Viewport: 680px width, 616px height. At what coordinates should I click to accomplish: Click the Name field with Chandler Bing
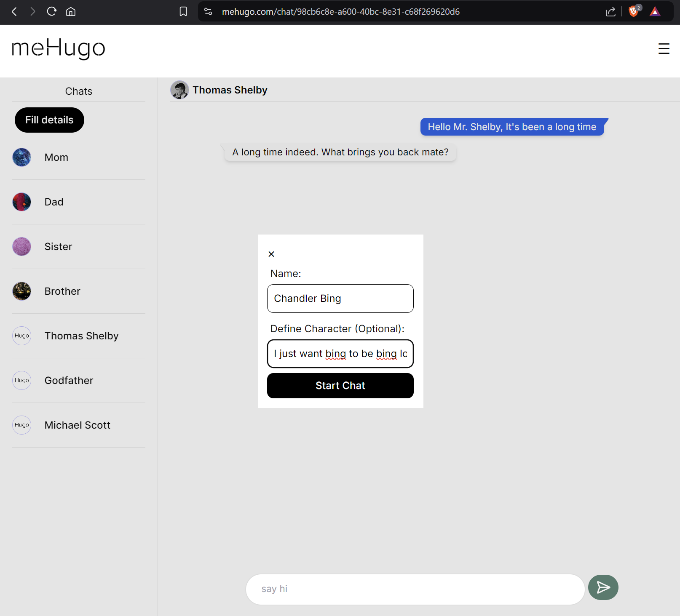(x=340, y=299)
